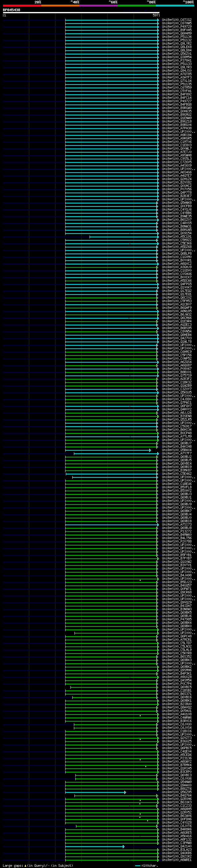
Task: Select hit UniRef100_P51132
Action: 176,40
